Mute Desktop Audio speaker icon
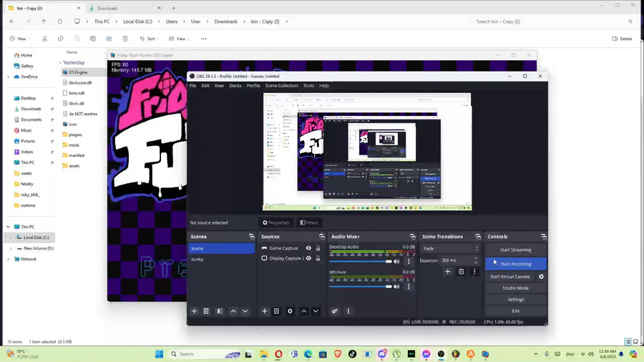The width and height of the screenshot is (644, 362). 396,261
